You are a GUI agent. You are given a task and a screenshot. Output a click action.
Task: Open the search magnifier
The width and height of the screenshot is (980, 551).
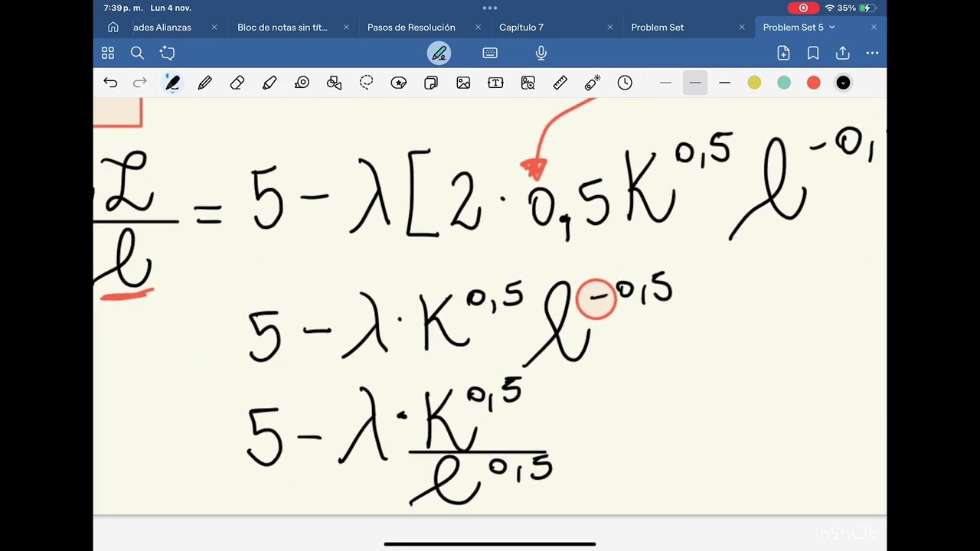(137, 53)
